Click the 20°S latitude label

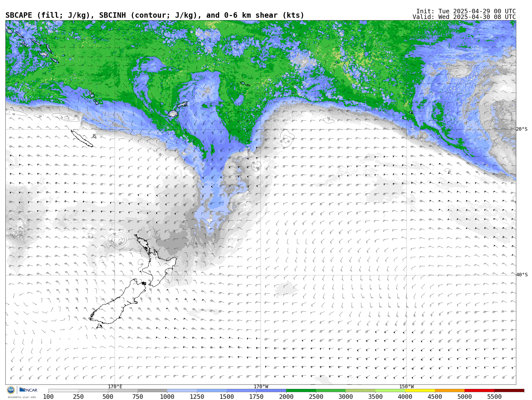pos(522,129)
